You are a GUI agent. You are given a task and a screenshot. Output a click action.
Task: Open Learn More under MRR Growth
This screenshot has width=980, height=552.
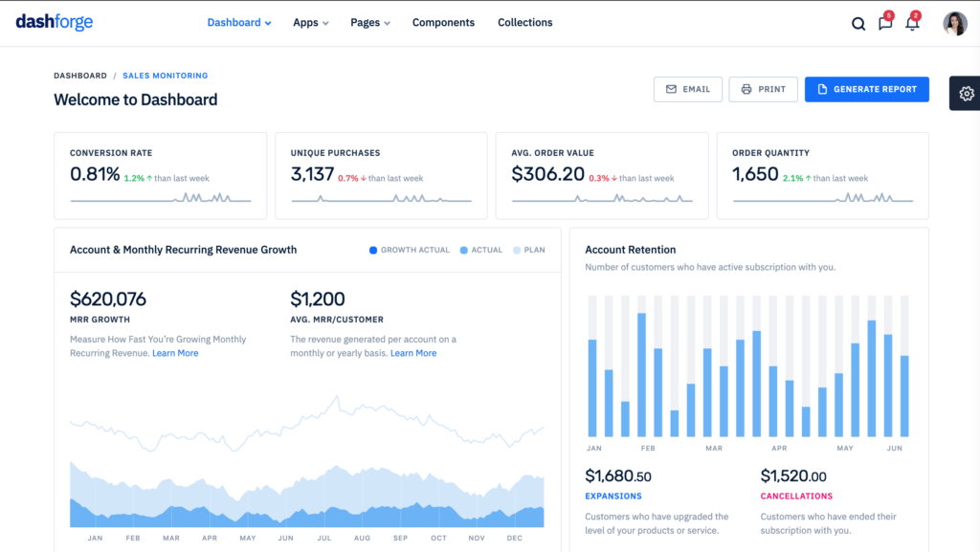click(x=175, y=352)
